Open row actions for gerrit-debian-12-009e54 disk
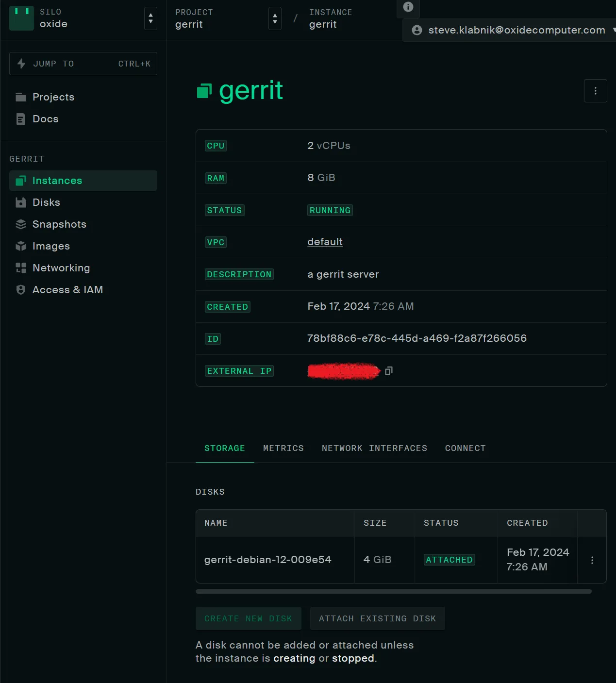 pyautogui.click(x=592, y=560)
